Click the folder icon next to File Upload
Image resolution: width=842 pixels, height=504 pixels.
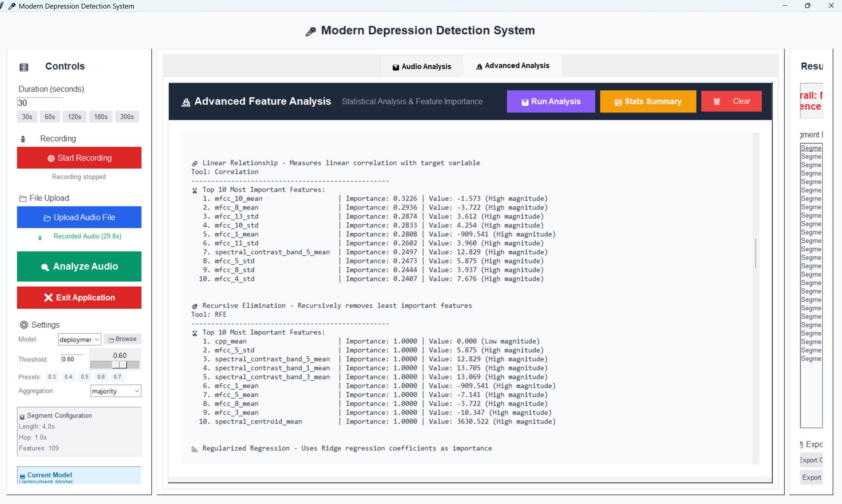[23, 199]
